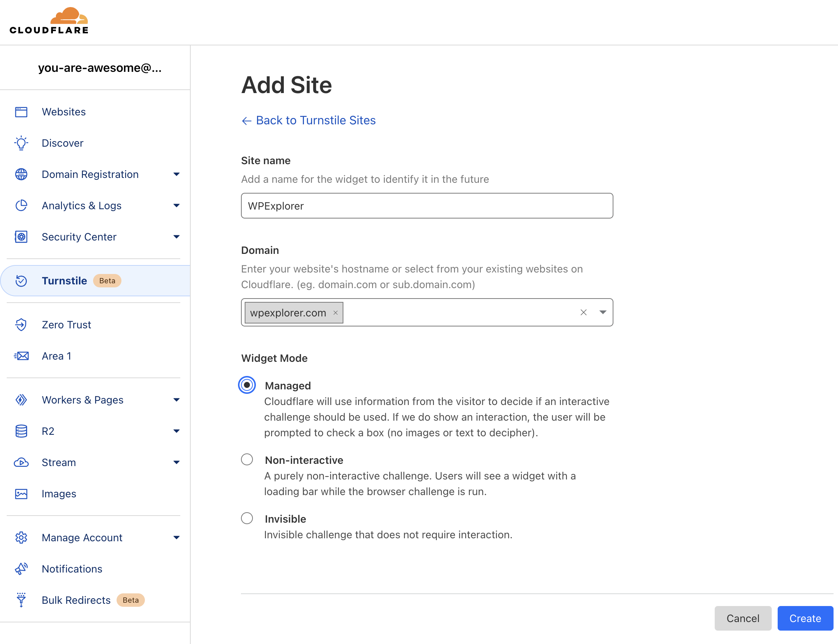Click the Turnstile check-circle icon
Screen dimensions: 838x644
click(21, 281)
